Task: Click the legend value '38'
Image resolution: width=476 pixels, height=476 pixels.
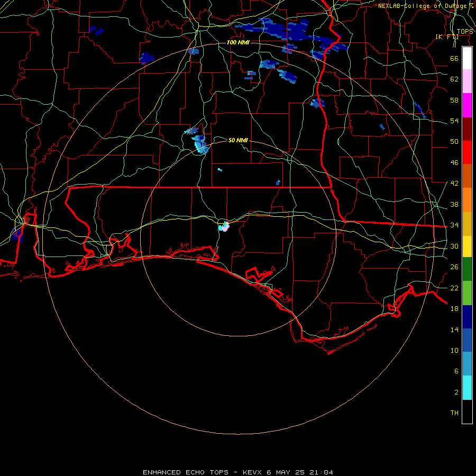Action: click(x=454, y=204)
